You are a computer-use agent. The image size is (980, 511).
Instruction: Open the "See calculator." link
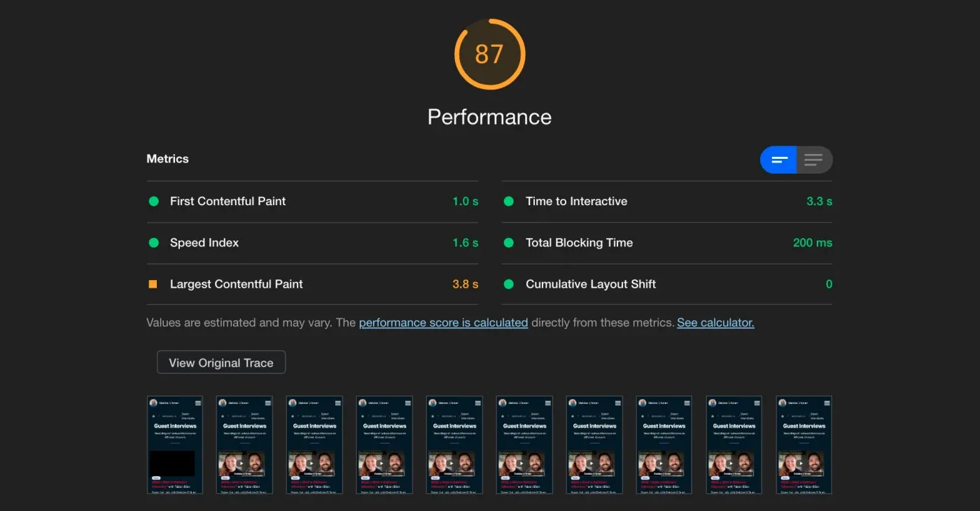pyautogui.click(x=715, y=323)
